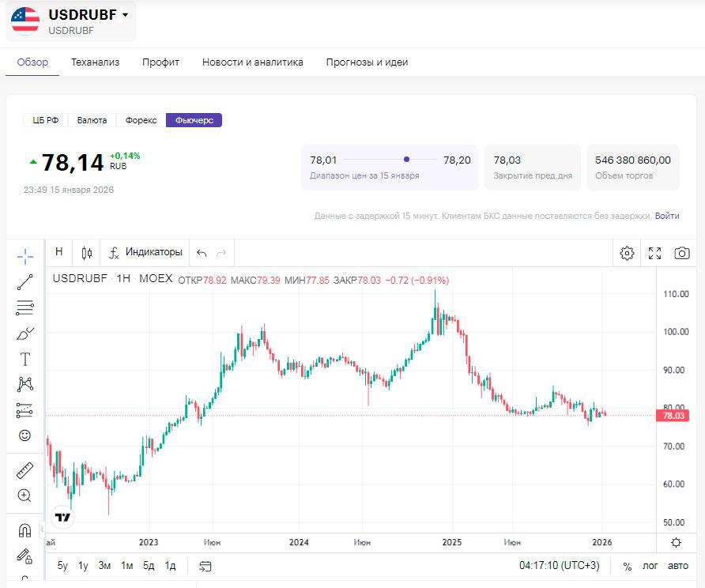Select the ЦБ РФ rate source
Image resolution: width=705 pixels, height=588 pixels.
46,120
